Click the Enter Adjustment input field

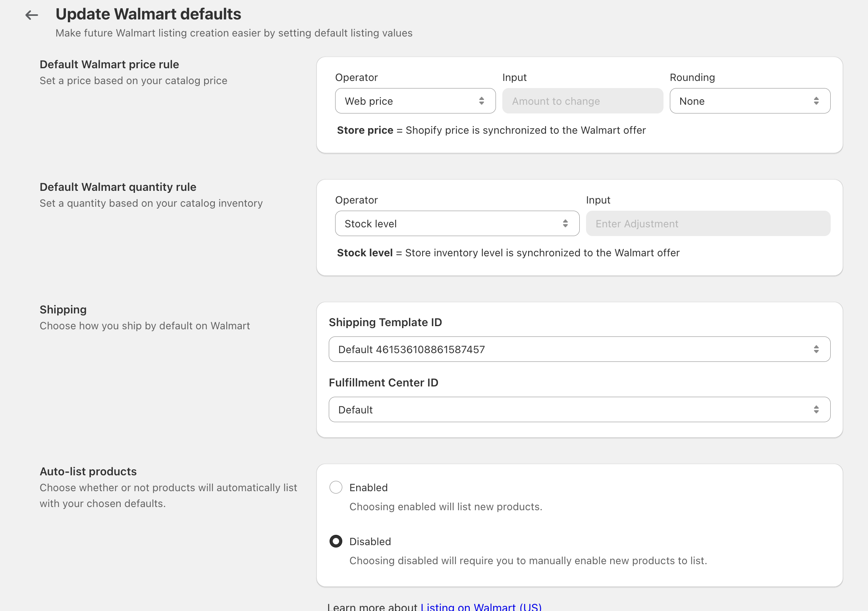click(708, 223)
